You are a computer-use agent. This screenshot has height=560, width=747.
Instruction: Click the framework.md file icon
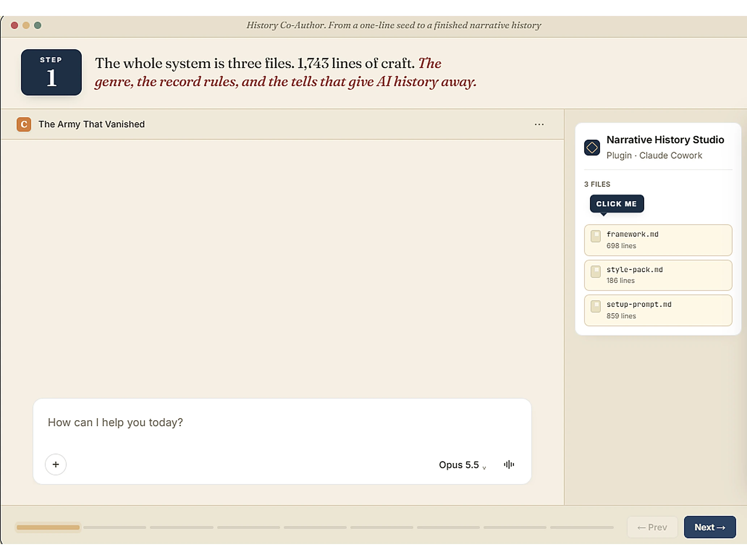coord(595,236)
